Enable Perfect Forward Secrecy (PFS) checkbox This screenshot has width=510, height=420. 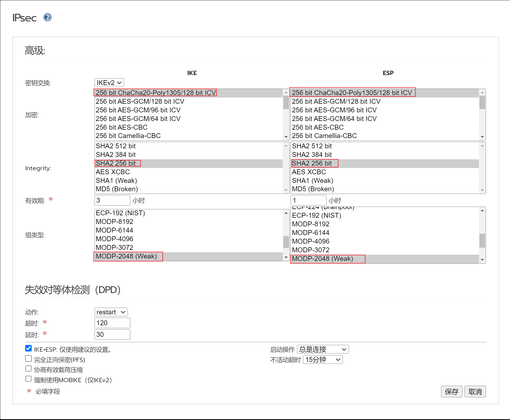coord(28,358)
